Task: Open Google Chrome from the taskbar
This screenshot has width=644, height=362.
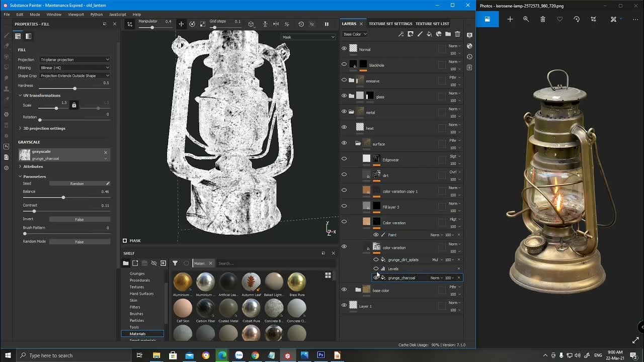Action: click(255, 355)
